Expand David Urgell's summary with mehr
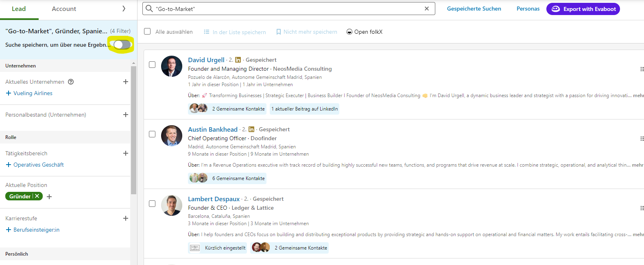This screenshot has height=265, width=644. coord(639,96)
